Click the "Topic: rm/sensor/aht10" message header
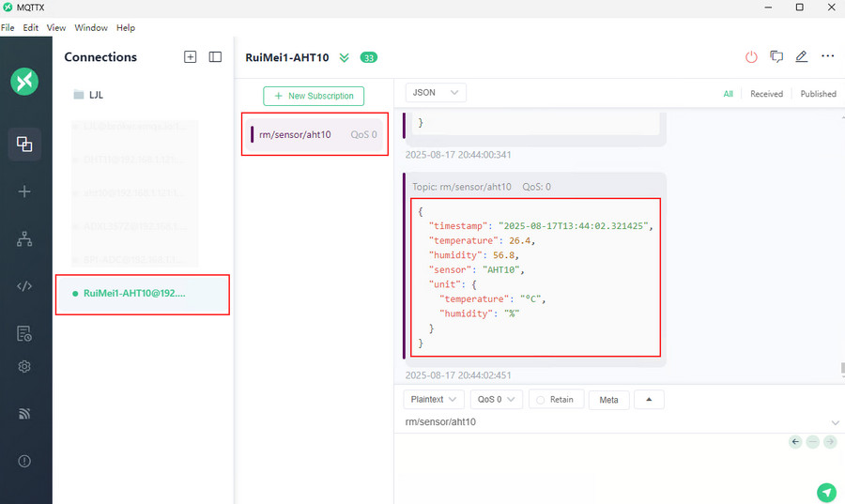This screenshot has width=845, height=504. 462,187
